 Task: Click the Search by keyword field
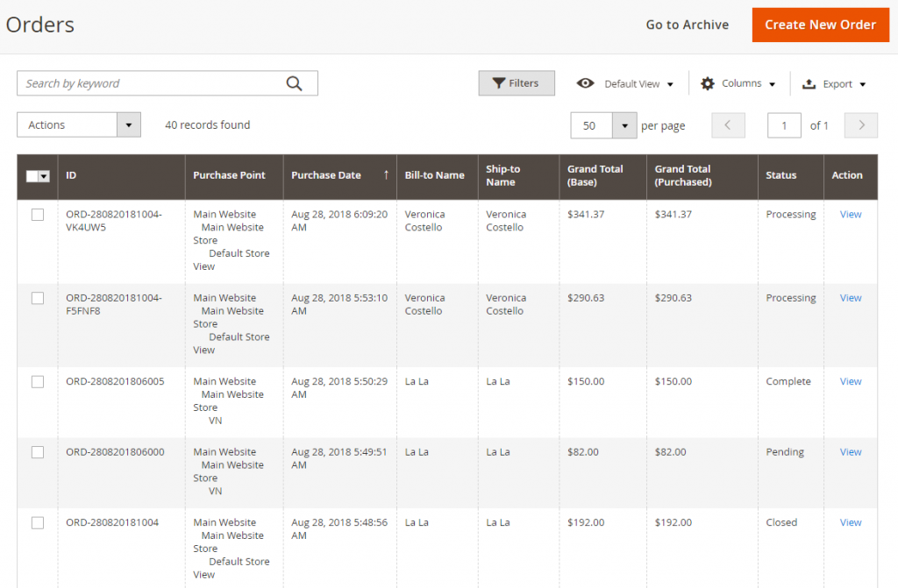coord(149,83)
